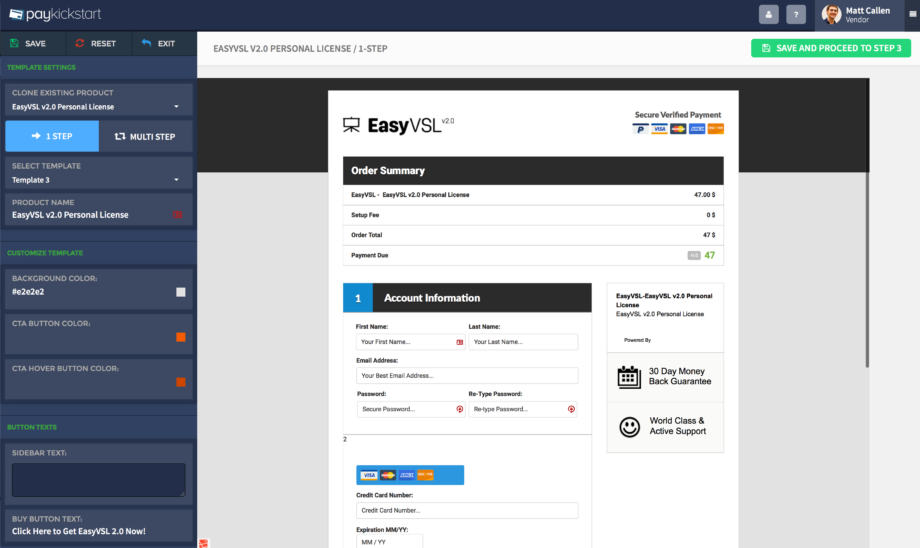Image resolution: width=920 pixels, height=548 pixels.
Task: Click the Setup Fee row
Action: pos(533,215)
